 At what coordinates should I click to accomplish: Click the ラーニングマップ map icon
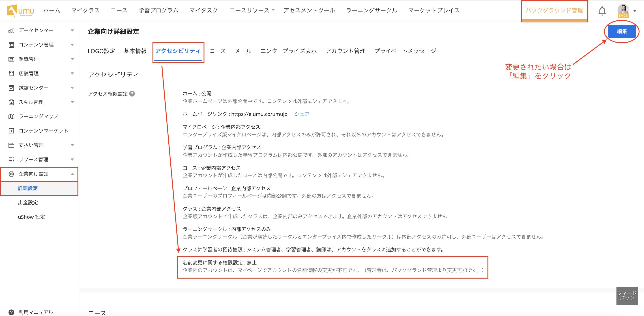point(11,117)
